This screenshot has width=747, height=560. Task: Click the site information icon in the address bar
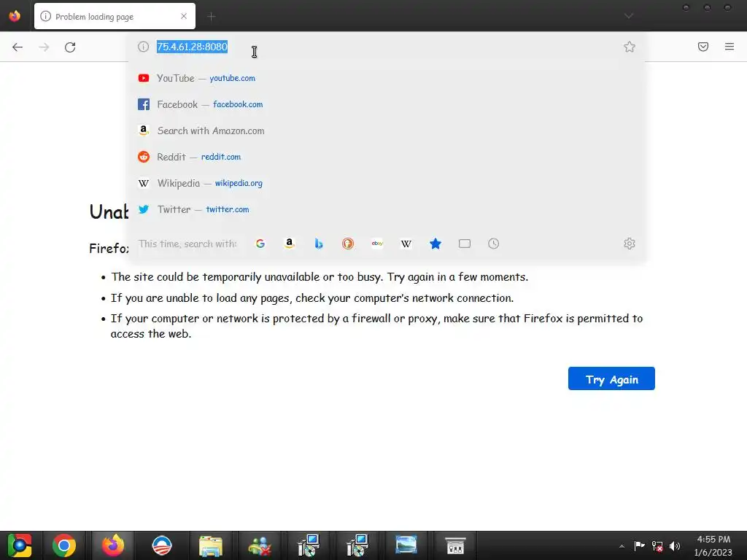[144, 47]
